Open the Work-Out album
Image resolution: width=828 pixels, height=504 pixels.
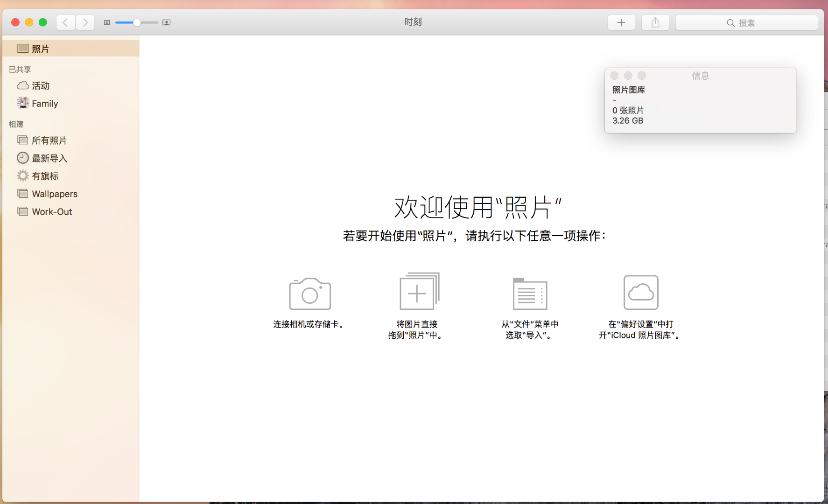point(51,211)
